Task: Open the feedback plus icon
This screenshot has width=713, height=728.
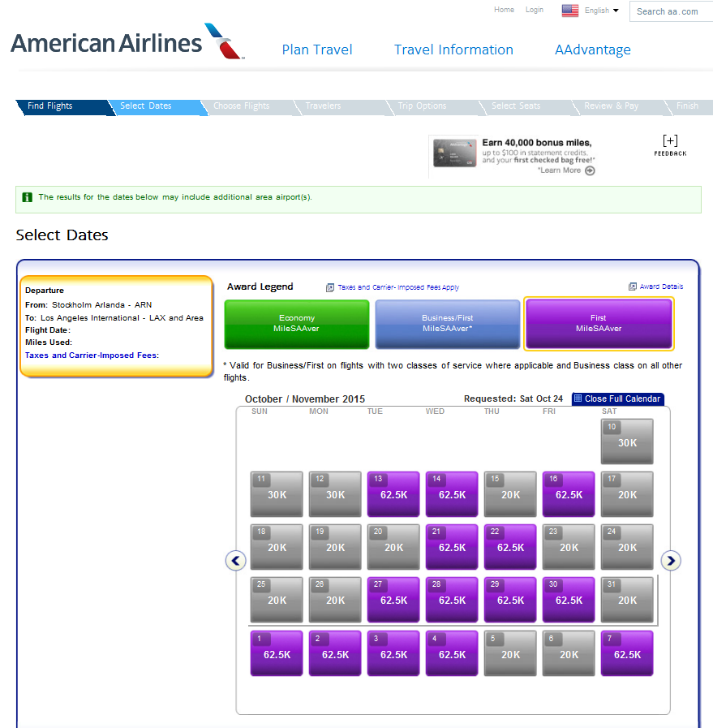Action: point(670,140)
